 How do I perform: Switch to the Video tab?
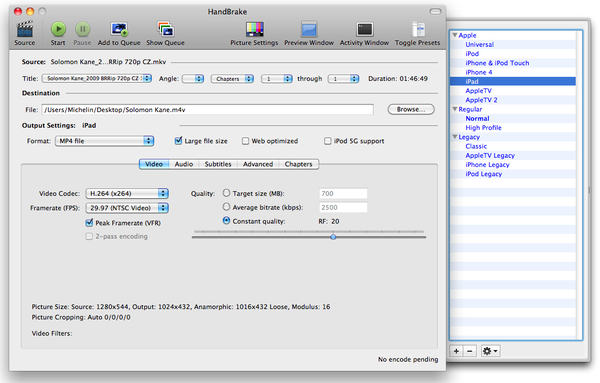click(154, 164)
